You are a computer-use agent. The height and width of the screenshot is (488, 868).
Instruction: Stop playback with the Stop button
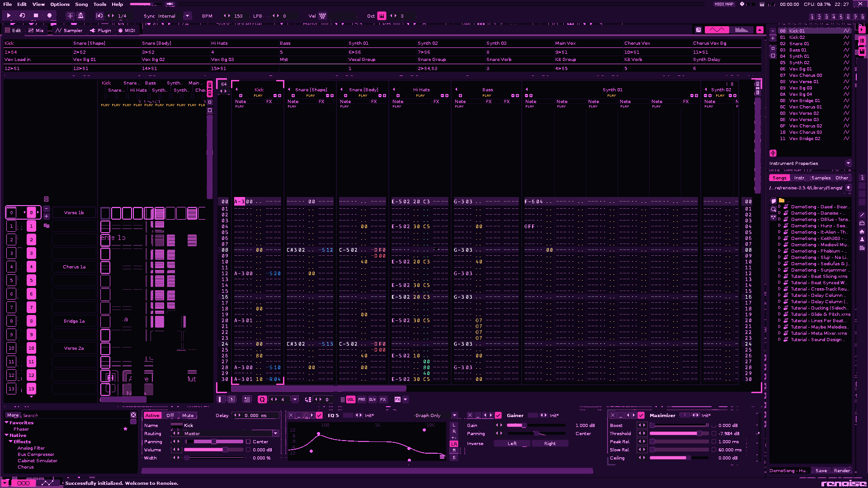36,15
